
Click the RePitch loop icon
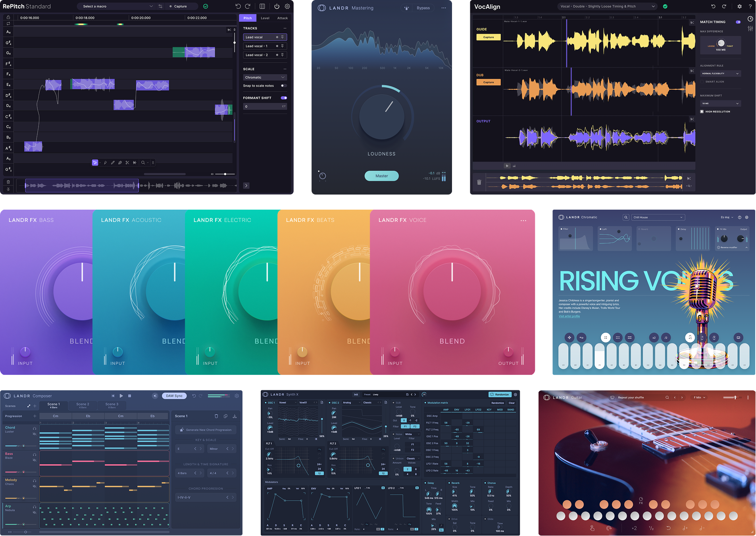[x=8, y=23]
